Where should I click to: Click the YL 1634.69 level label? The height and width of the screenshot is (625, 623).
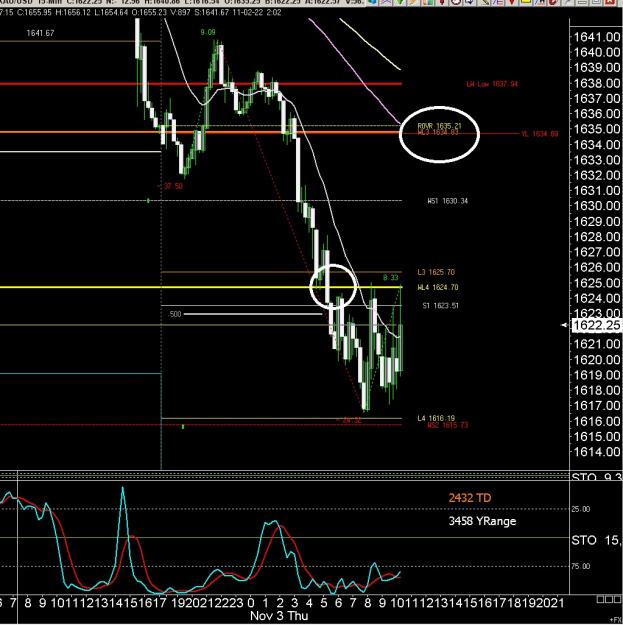[x=540, y=134]
